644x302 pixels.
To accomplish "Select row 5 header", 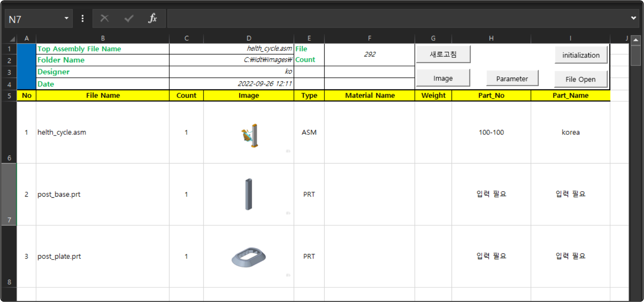I will coord(9,96).
